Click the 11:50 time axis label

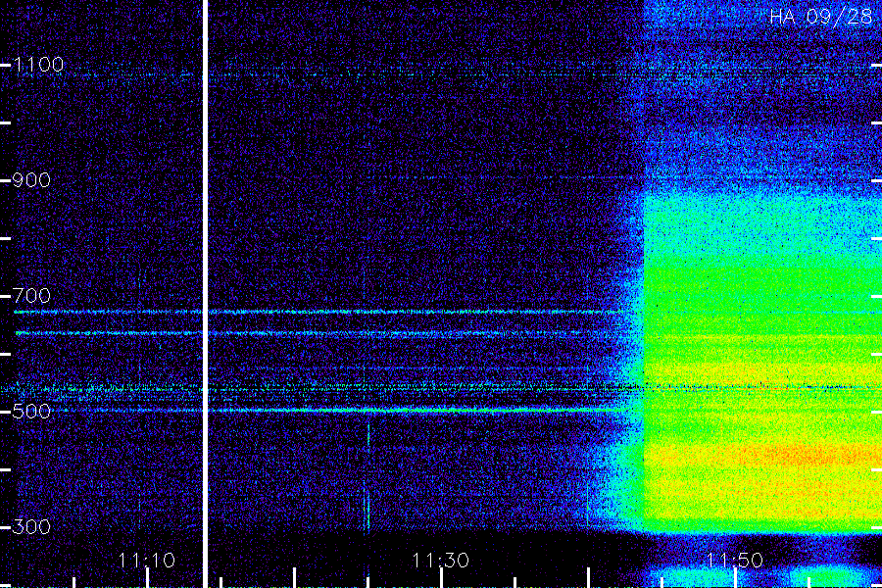click(735, 561)
